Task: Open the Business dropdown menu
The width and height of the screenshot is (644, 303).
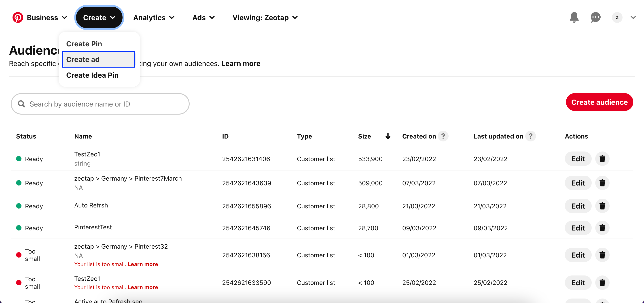Action: (47, 17)
